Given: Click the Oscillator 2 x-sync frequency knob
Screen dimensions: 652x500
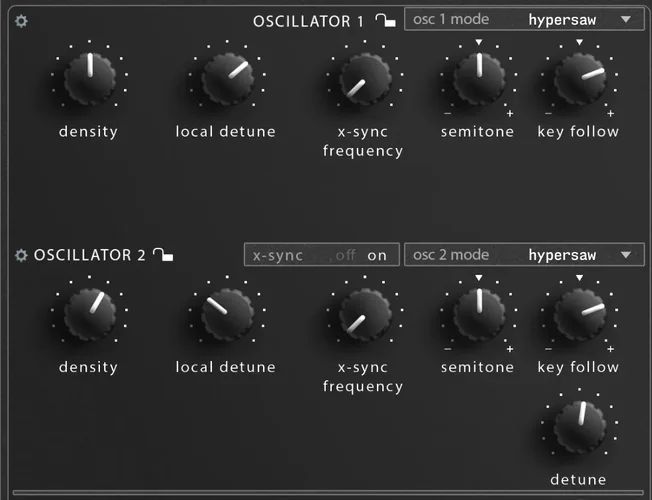Looking at the screenshot, I should [x=365, y=314].
